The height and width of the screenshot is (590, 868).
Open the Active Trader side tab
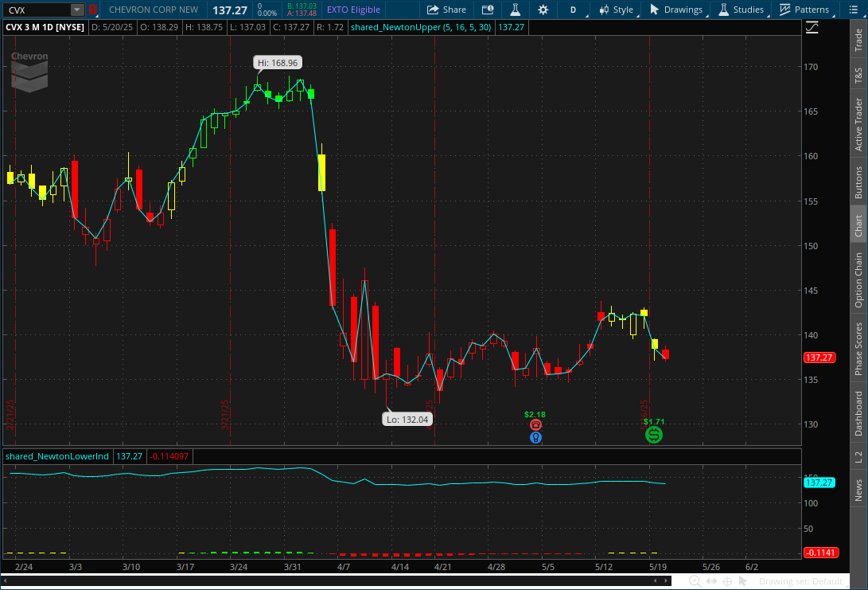point(858,125)
